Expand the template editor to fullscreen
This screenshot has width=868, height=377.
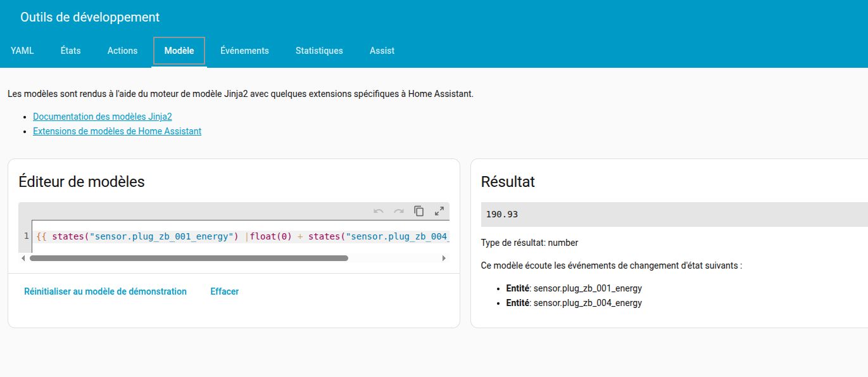coord(439,211)
